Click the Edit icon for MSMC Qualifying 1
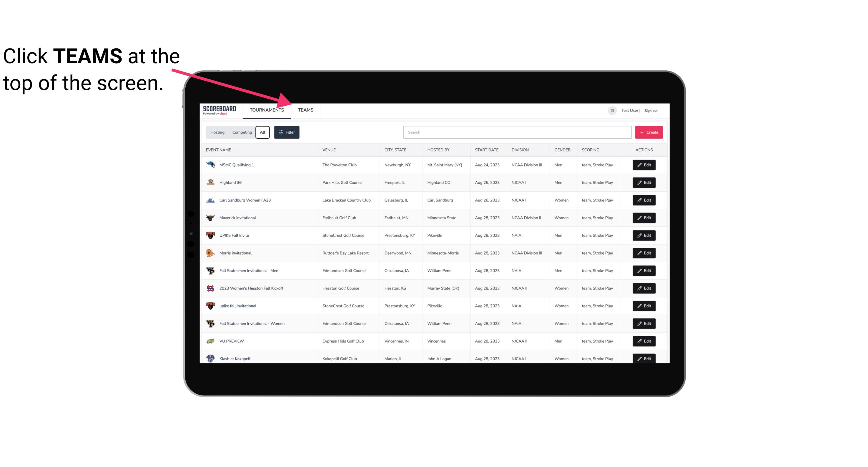 pos(644,165)
